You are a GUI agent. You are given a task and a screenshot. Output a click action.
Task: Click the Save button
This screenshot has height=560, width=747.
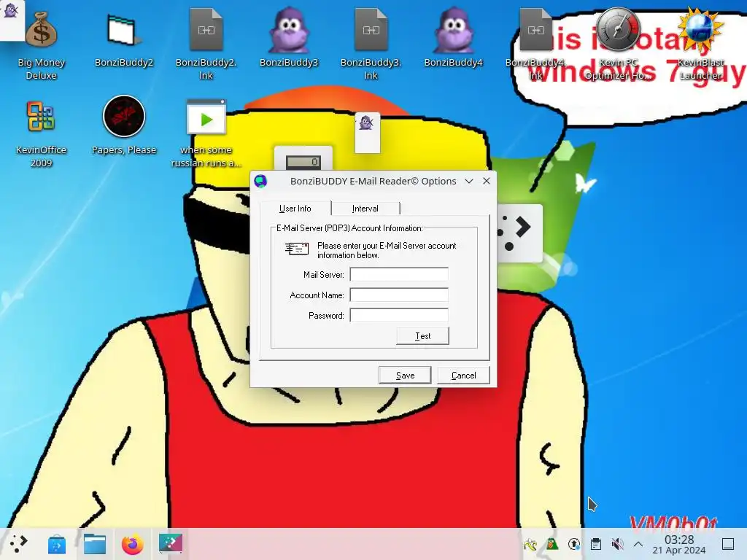405,376
